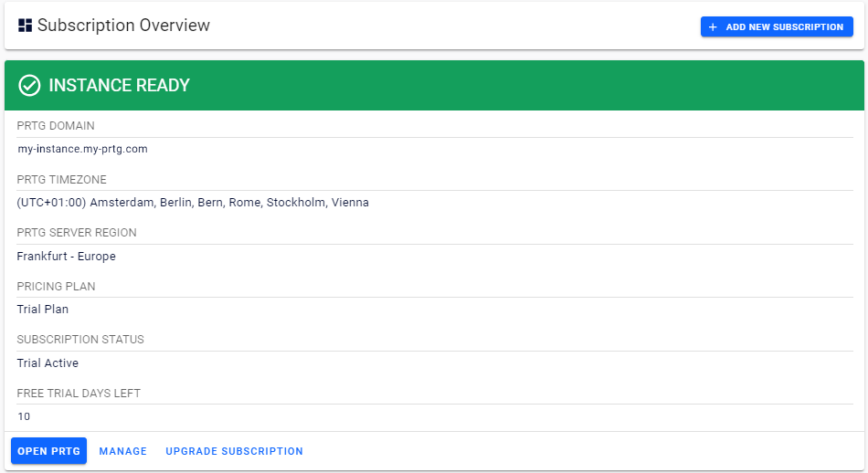Select the Trial Plan value
Viewport: 868px width, 473px height.
[42, 310]
